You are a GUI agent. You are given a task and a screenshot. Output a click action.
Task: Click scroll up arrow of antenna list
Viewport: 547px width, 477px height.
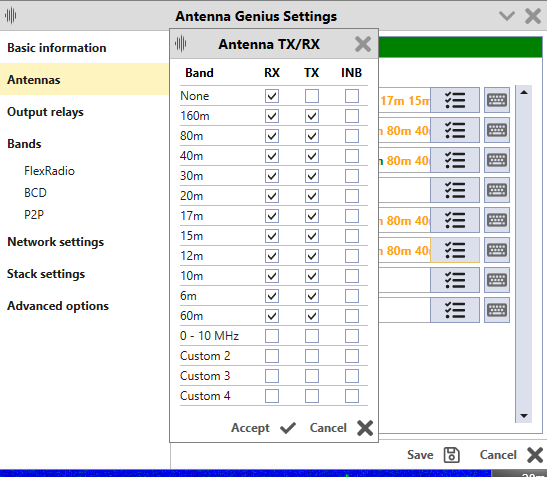pos(524,92)
